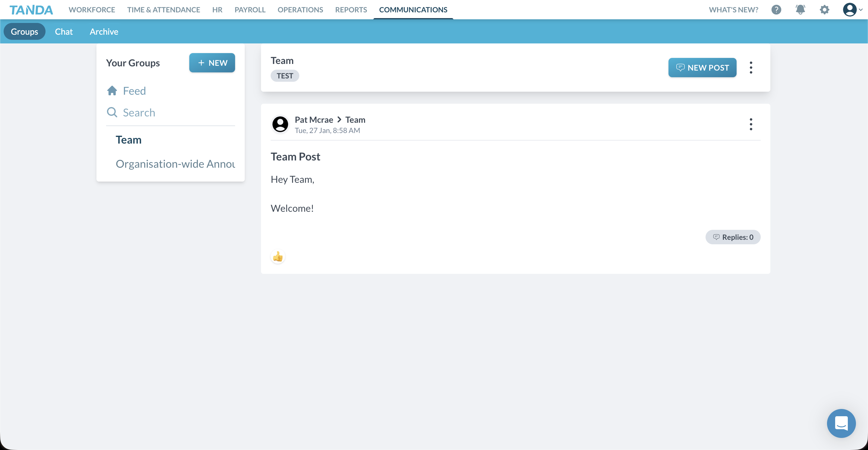Open the Communications menu item
Image resolution: width=868 pixels, height=450 pixels.
[x=413, y=9]
